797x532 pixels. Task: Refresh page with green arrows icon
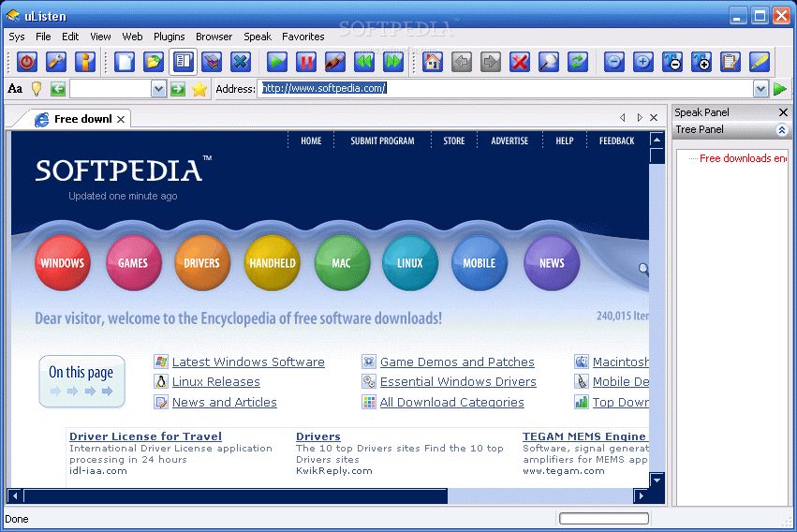pyautogui.click(x=578, y=62)
